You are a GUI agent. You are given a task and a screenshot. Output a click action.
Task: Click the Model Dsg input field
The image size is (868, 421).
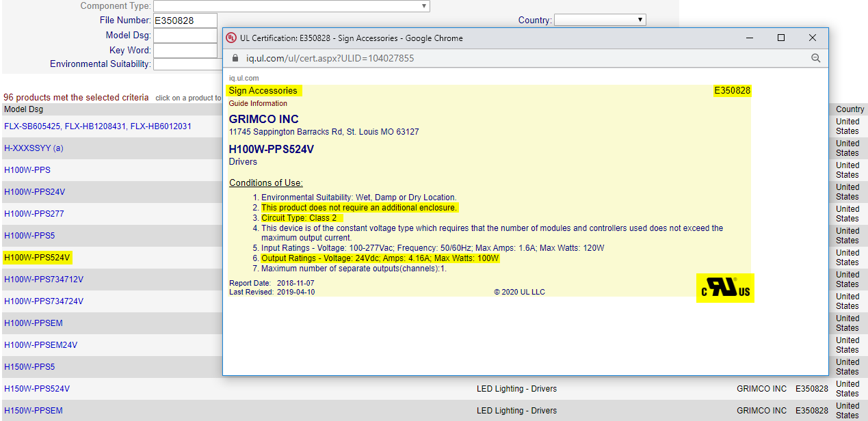click(x=185, y=36)
